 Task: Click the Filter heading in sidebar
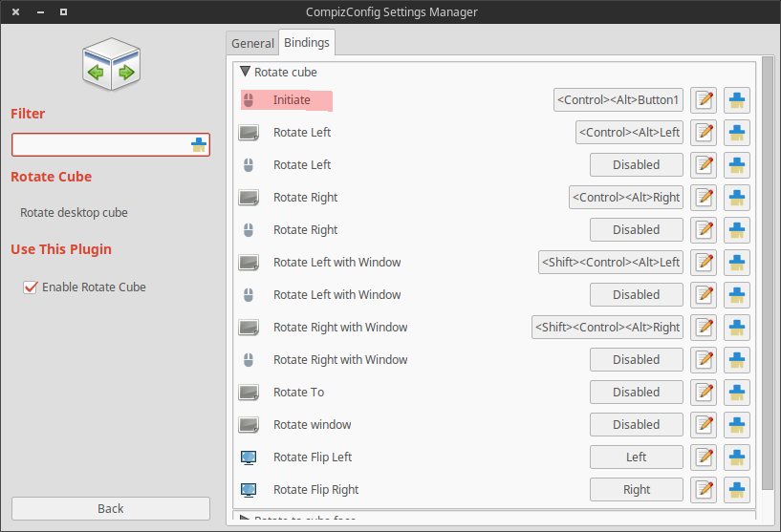(x=28, y=114)
